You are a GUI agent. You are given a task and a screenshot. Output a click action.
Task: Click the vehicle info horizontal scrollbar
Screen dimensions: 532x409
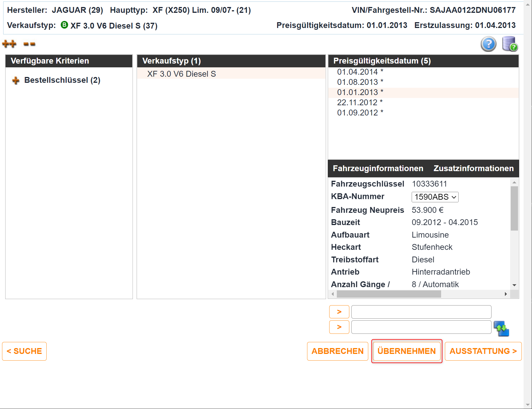[x=419, y=294]
